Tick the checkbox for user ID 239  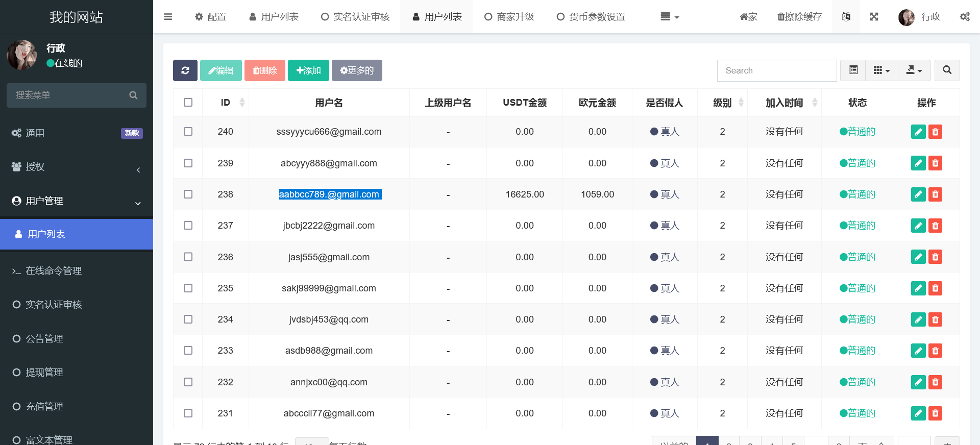pos(188,163)
